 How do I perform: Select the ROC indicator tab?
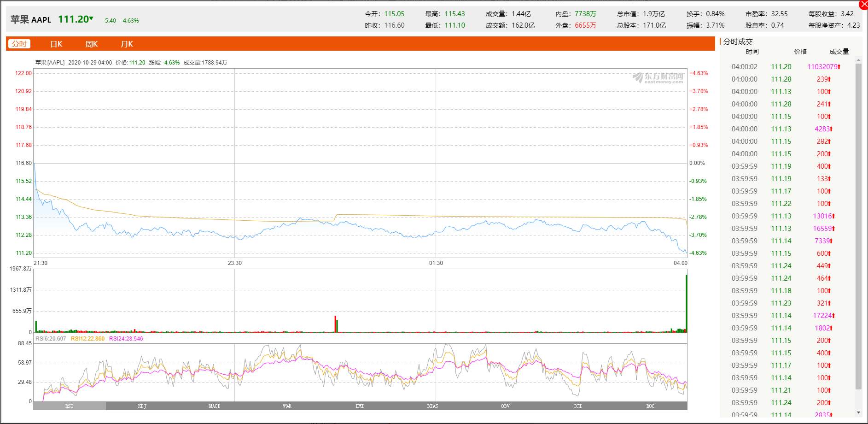click(x=650, y=406)
